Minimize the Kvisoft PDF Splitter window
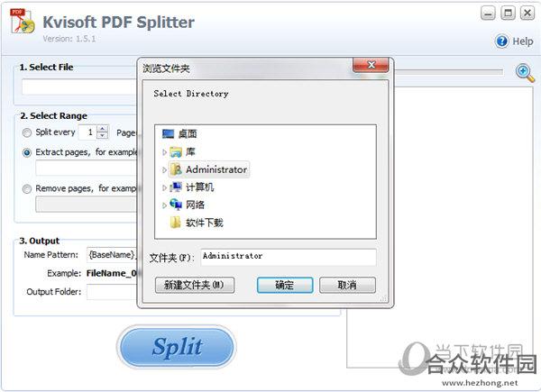 click(x=488, y=14)
